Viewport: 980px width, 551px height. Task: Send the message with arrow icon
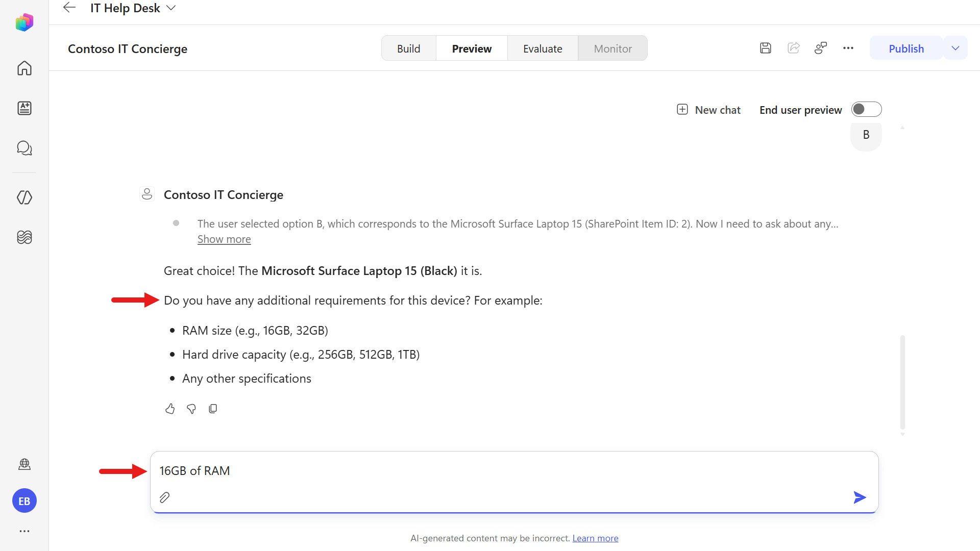pyautogui.click(x=860, y=497)
